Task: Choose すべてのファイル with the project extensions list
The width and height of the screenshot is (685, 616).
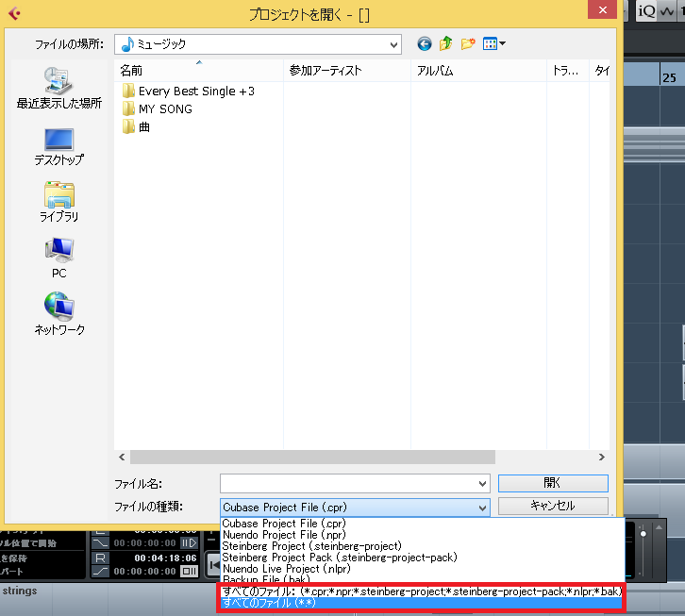Action: [422, 591]
